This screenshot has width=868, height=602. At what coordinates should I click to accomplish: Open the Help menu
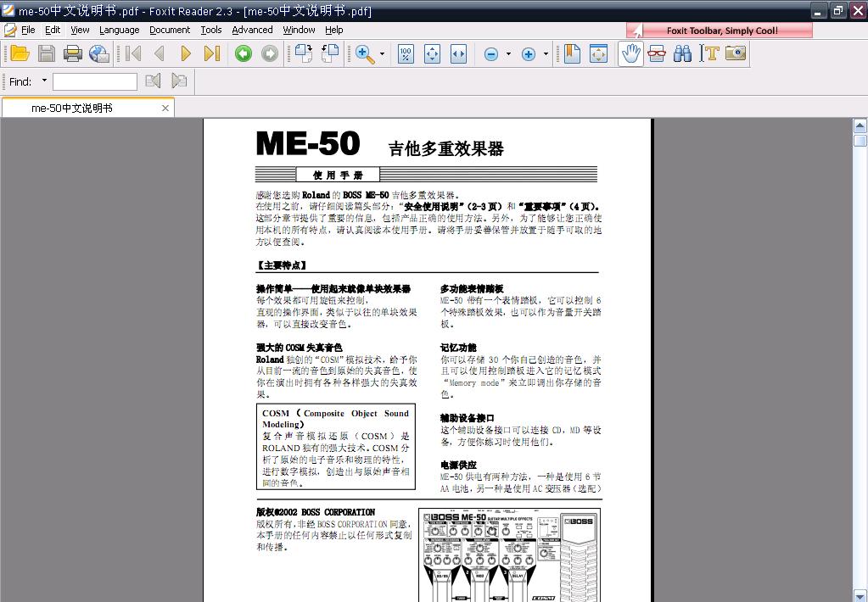pyautogui.click(x=333, y=30)
